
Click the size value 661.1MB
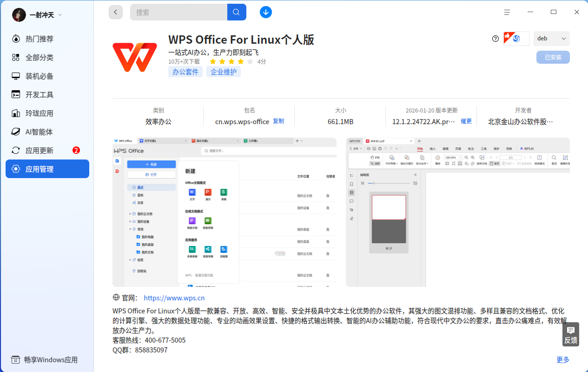click(341, 121)
